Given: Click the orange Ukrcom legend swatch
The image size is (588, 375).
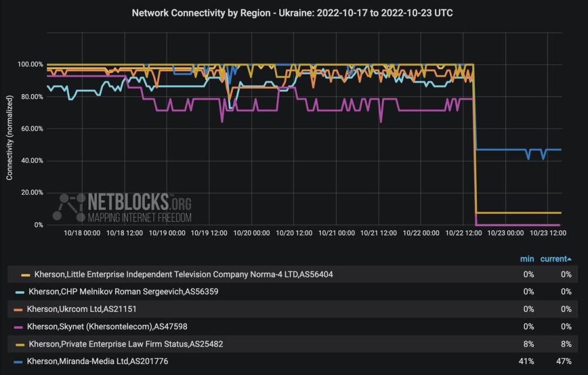Looking at the screenshot, I should [x=18, y=309].
